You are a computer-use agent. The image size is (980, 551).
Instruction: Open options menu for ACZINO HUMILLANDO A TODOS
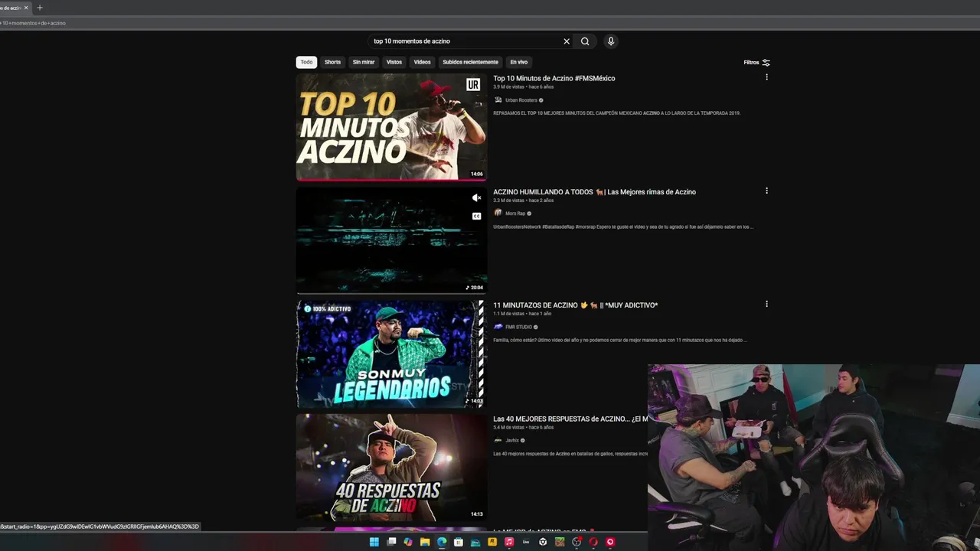click(766, 191)
